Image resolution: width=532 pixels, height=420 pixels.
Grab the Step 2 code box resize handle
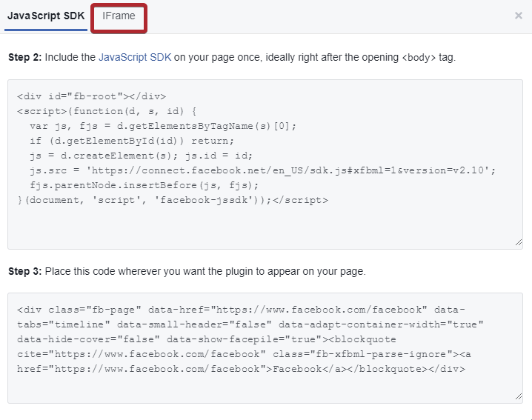coord(519,242)
